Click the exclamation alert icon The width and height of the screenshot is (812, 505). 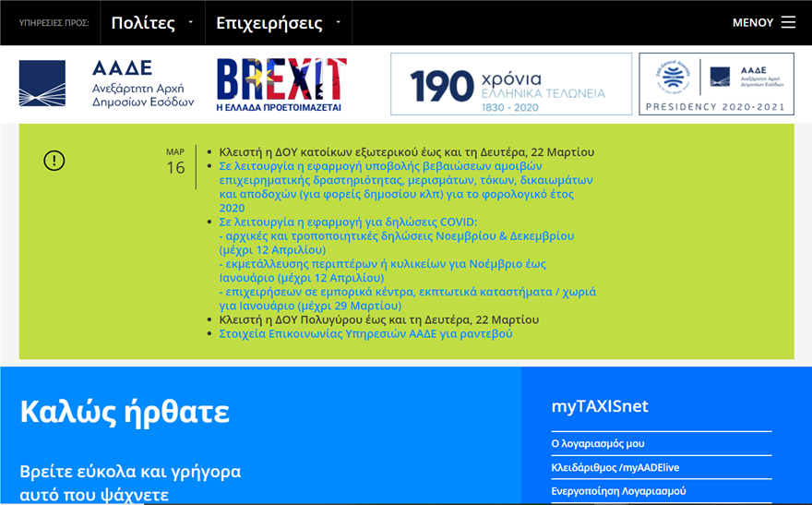pos(54,161)
